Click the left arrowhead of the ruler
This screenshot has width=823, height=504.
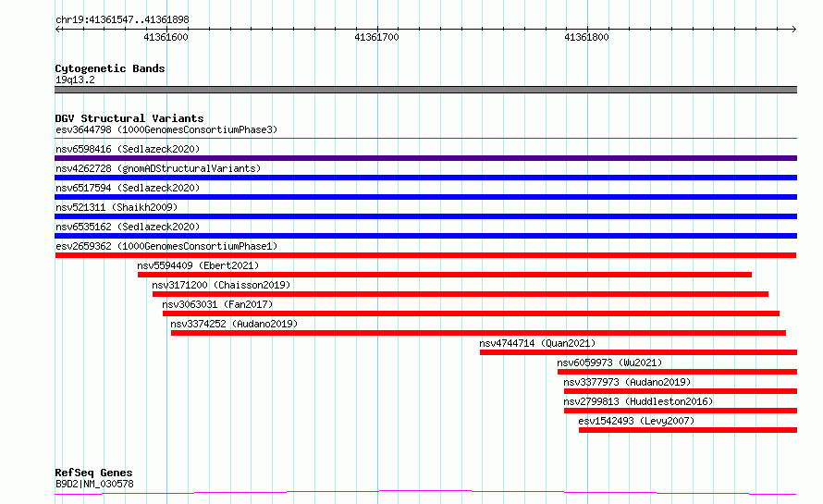58,29
